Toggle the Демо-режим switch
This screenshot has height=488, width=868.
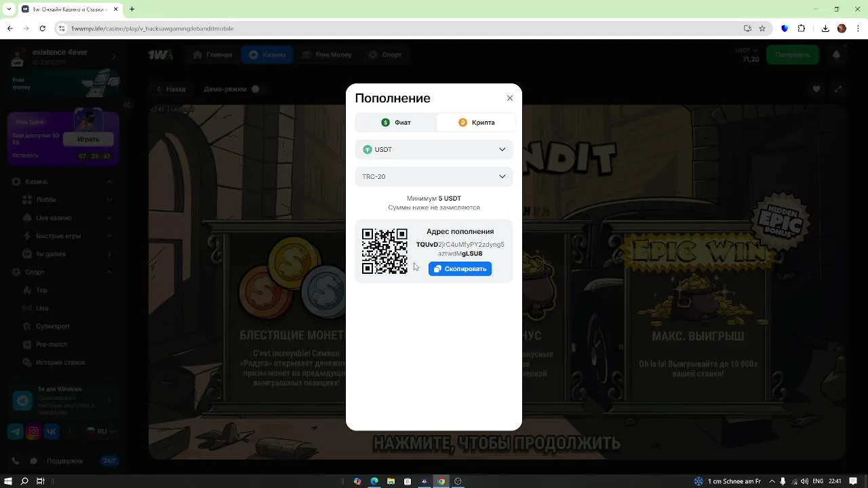256,89
